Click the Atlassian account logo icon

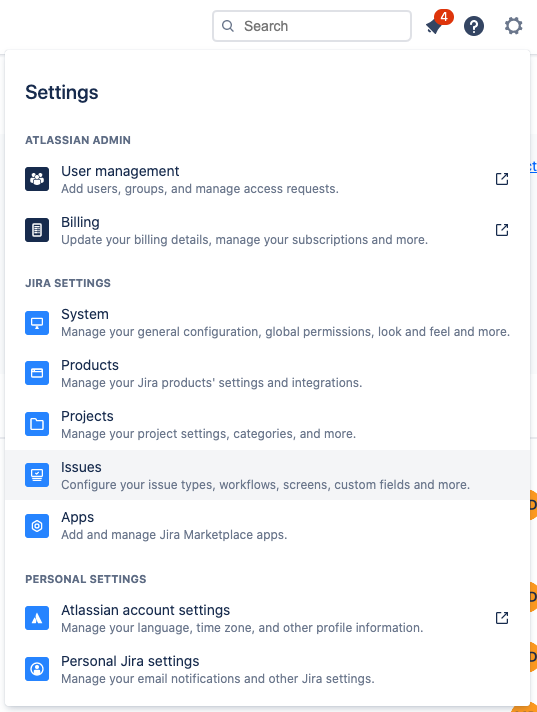(x=37, y=618)
